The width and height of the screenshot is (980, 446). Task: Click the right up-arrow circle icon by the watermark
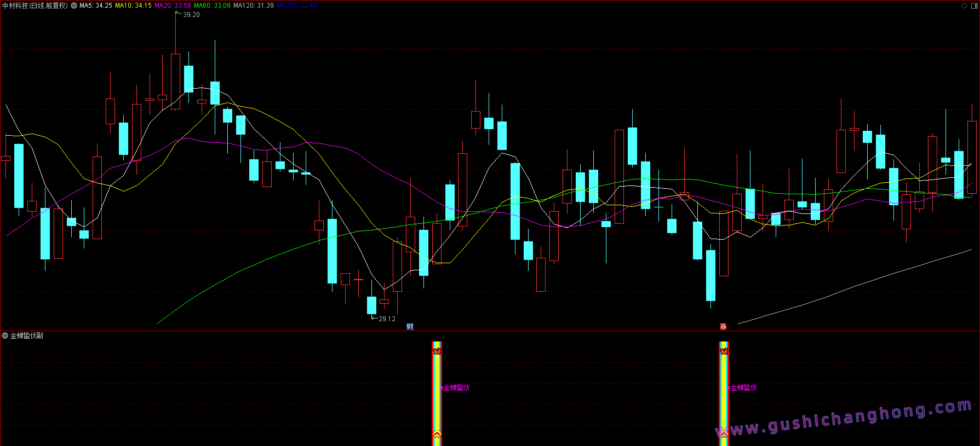(x=724, y=434)
